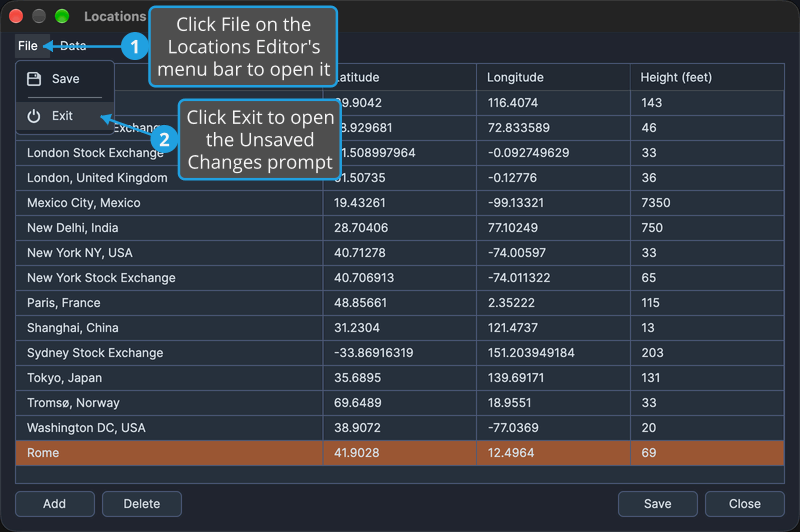This screenshot has width=800, height=532.
Task: Click latitude cell 35.6895
Action: coord(399,378)
